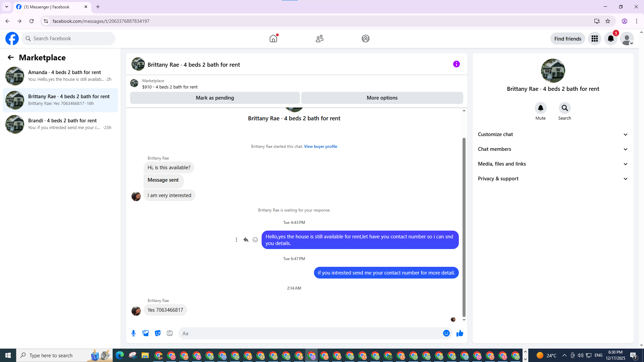Send a thumbs up like
The height and width of the screenshot is (362, 644).
tap(460, 333)
